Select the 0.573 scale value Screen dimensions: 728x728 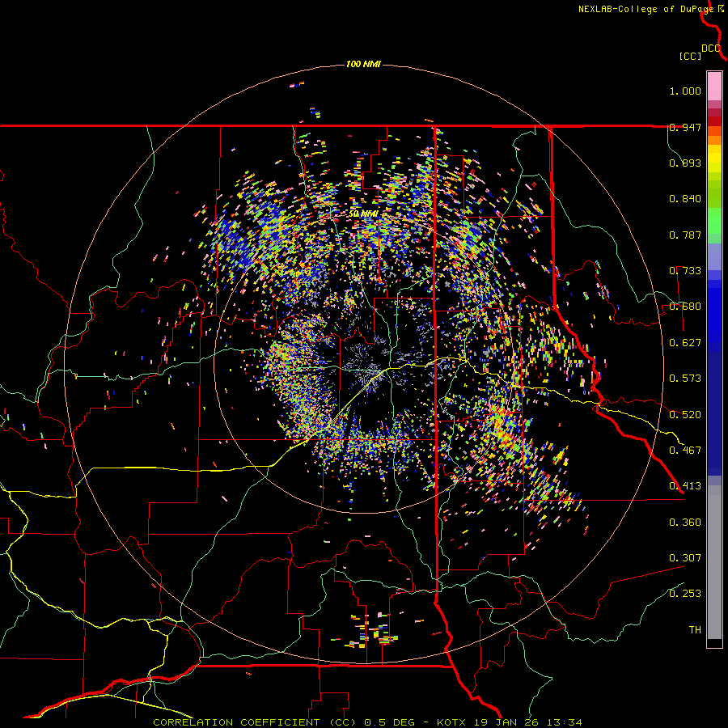click(x=685, y=379)
